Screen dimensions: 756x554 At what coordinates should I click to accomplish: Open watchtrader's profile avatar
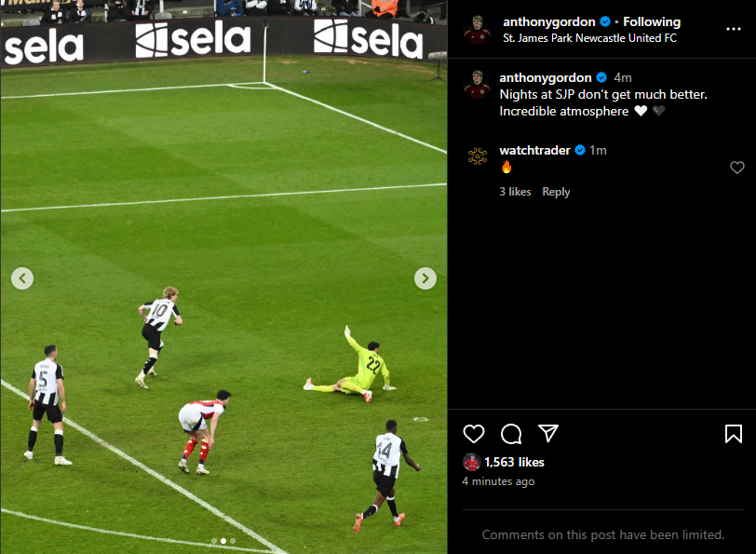[x=478, y=156]
